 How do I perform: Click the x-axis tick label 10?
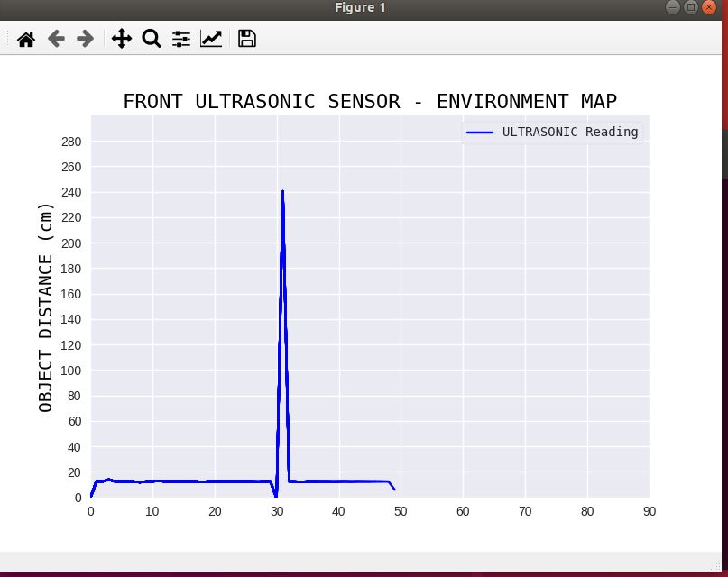tap(152, 511)
